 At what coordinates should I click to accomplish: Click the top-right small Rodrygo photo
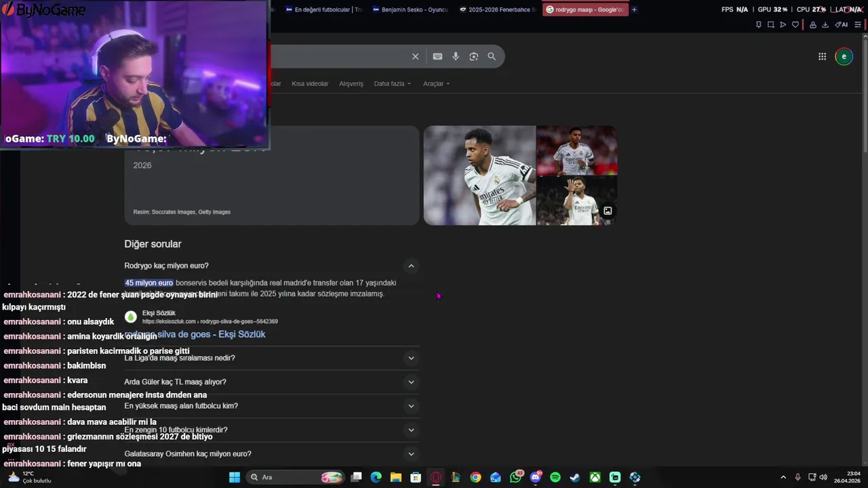577,150
